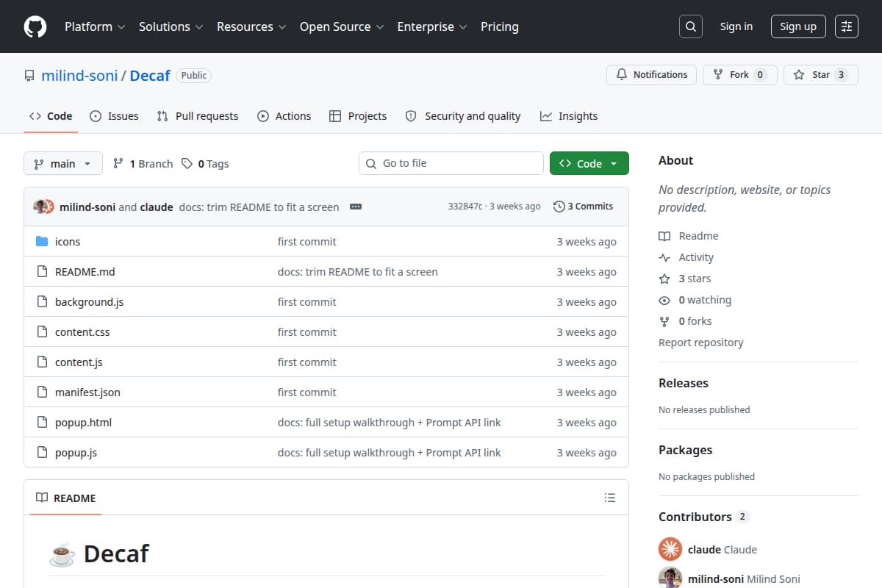Open the green Code dropdown
The image size is (882, 588).
[589, 163]
